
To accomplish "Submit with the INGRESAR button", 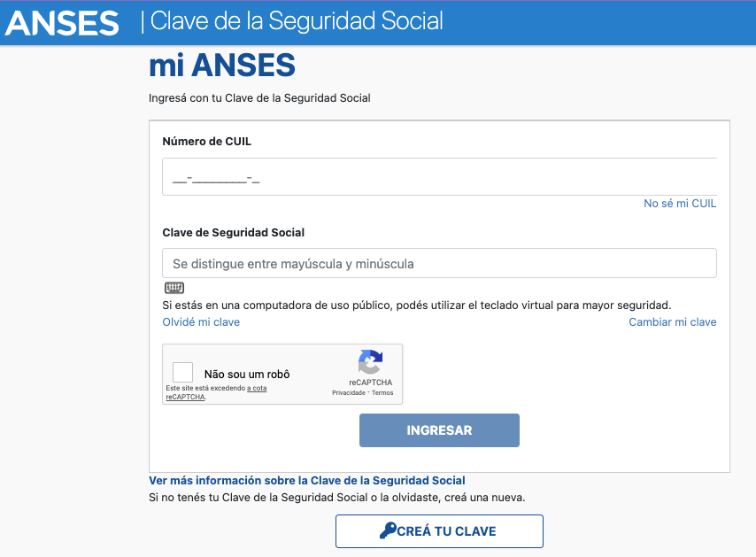I will click(x=439, y=430).
